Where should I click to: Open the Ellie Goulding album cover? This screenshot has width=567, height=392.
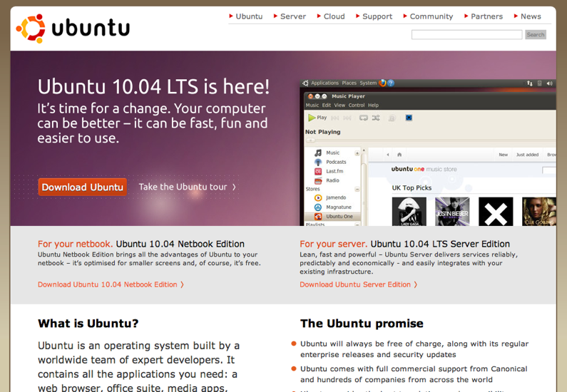539,212
